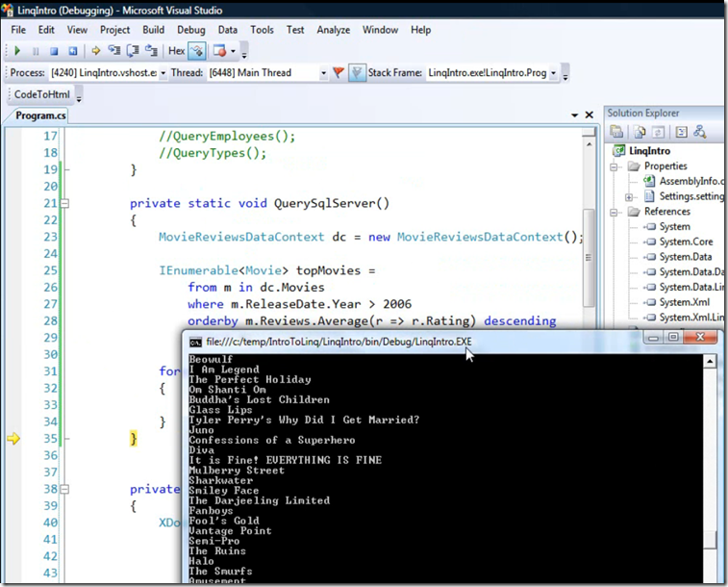This screenshot has height=587, width=728.
Task: Open the Help menu
Action: [x=420, y=30]
